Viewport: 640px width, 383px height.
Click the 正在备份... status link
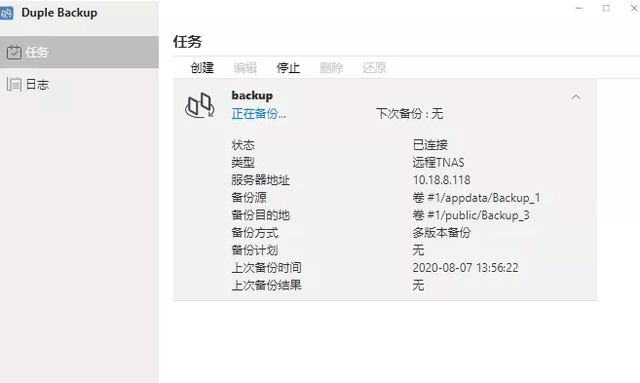click(x=259, y=114)
